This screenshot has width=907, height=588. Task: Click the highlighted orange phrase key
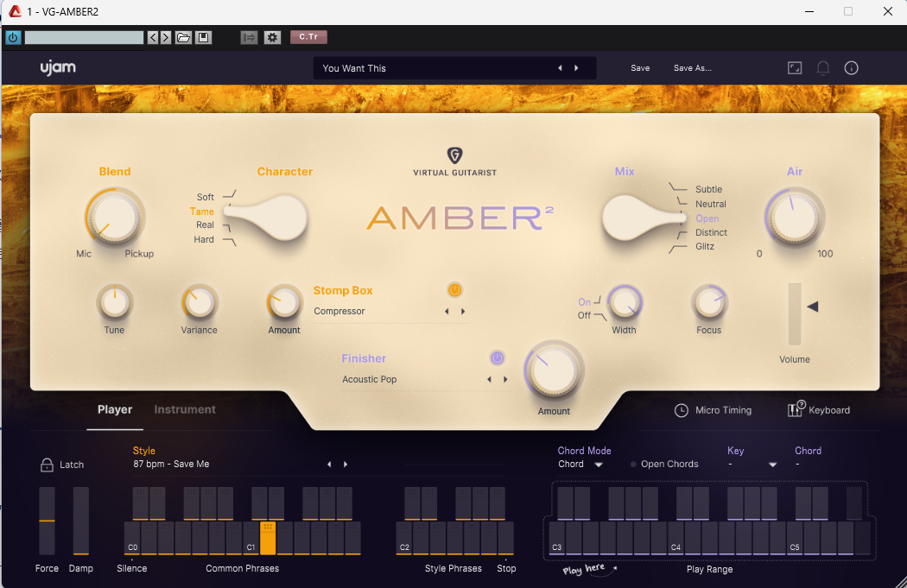[268, 538]
